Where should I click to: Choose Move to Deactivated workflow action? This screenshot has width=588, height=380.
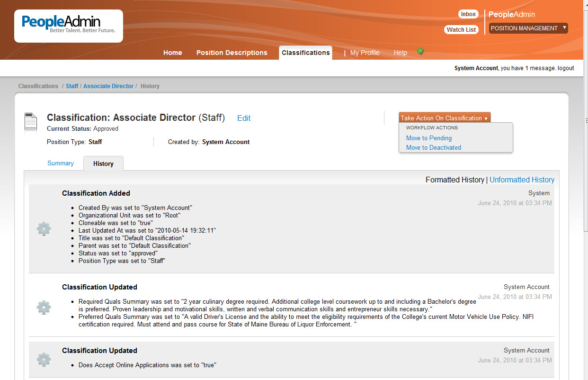tap(433, 147)
